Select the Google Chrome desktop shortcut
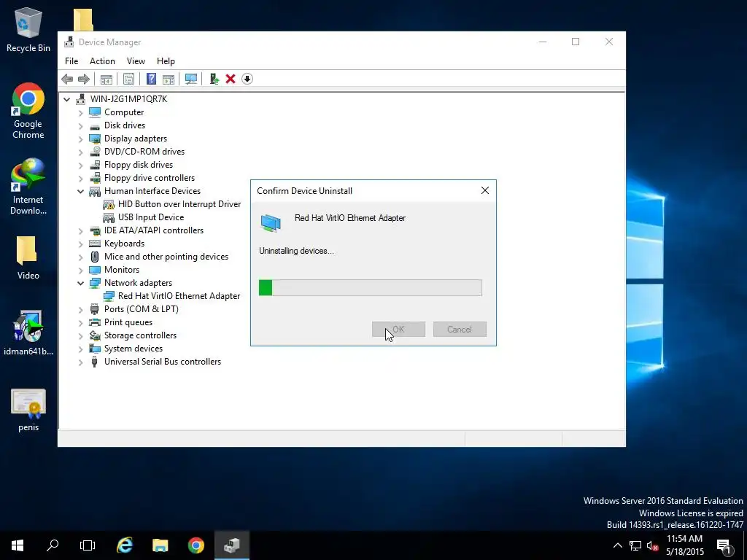Screen dimensions: 747x560 click(x=28, y=111)
